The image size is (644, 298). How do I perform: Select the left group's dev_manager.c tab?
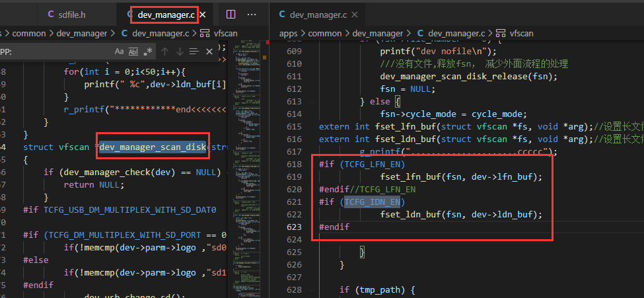tap(166, 15)
